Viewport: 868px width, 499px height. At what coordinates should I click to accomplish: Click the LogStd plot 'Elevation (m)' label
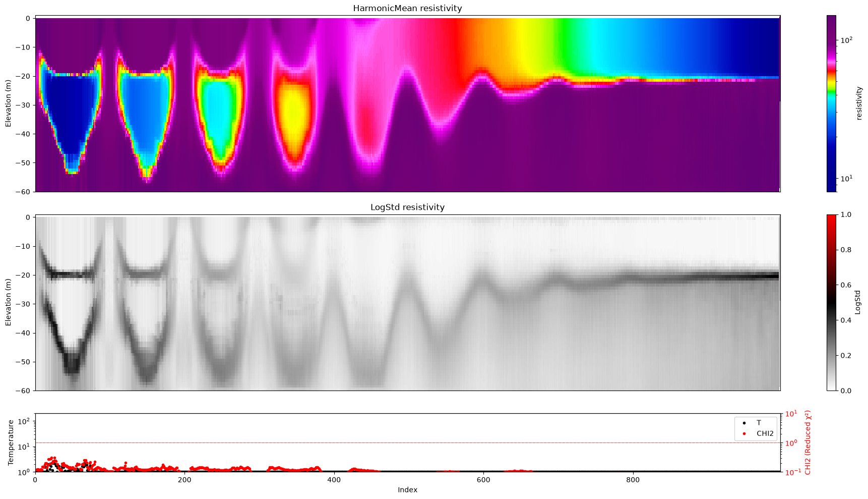pyautogui.click(x=9, y=302)
